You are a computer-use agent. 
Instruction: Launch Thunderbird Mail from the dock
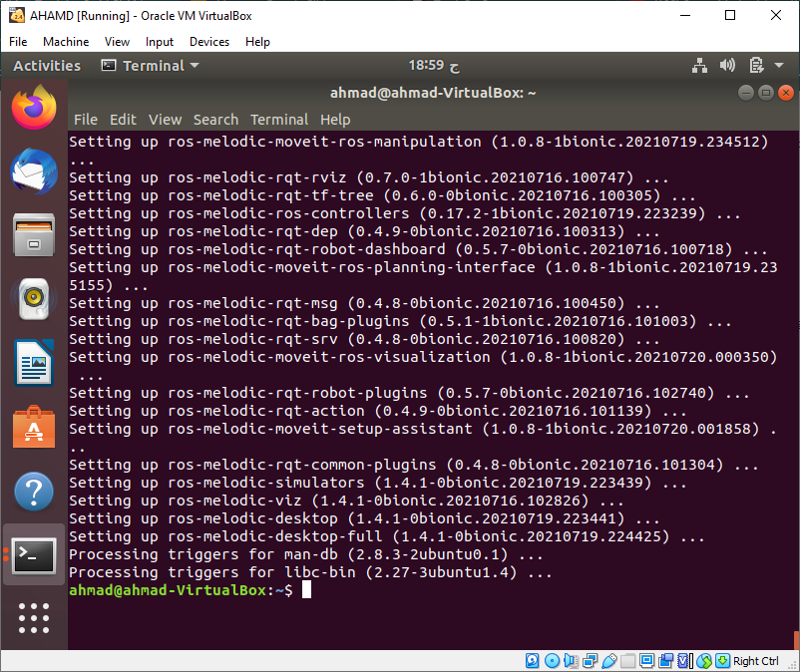click(x=34, y=171)
